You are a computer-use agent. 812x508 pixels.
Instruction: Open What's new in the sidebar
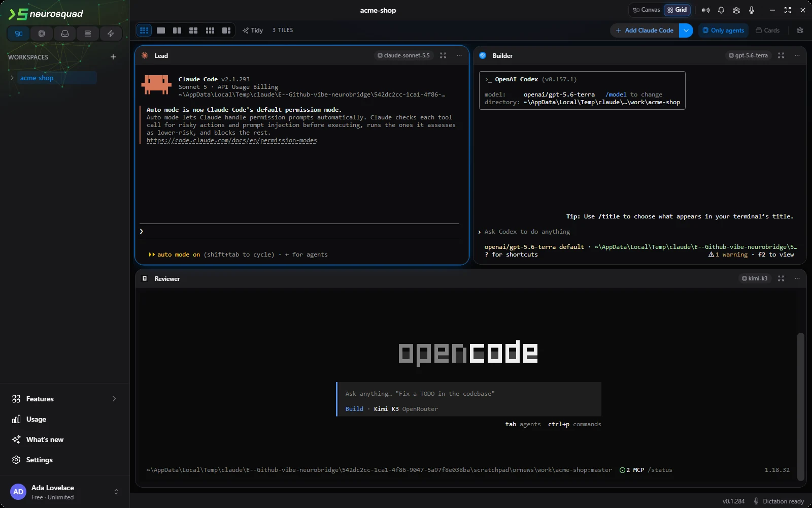tap(64, 439)
